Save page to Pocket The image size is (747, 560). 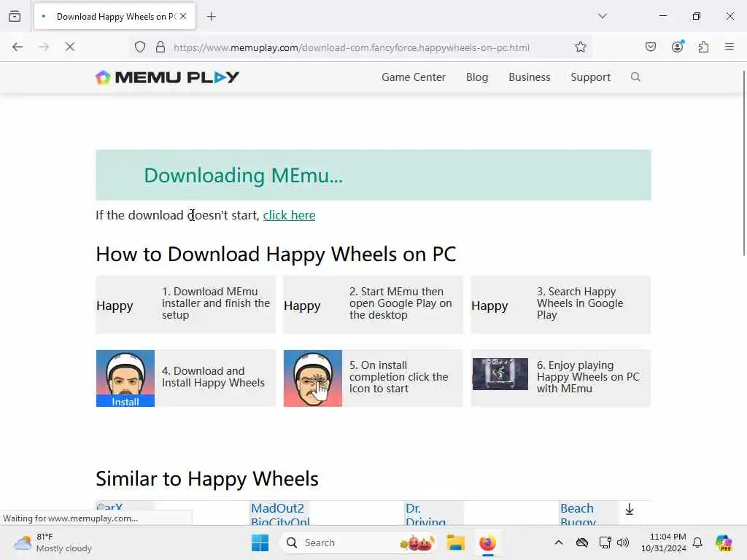coord(650,47)
